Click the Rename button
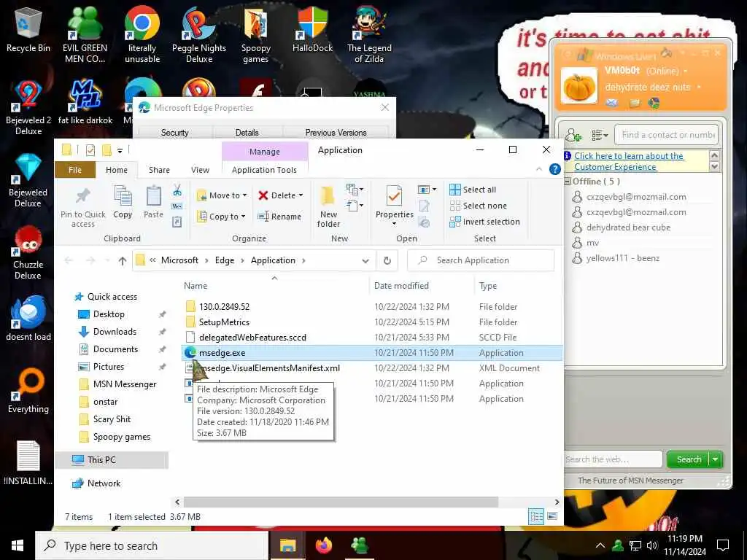This screenshot has width=747, height=560. pos(279,216)
